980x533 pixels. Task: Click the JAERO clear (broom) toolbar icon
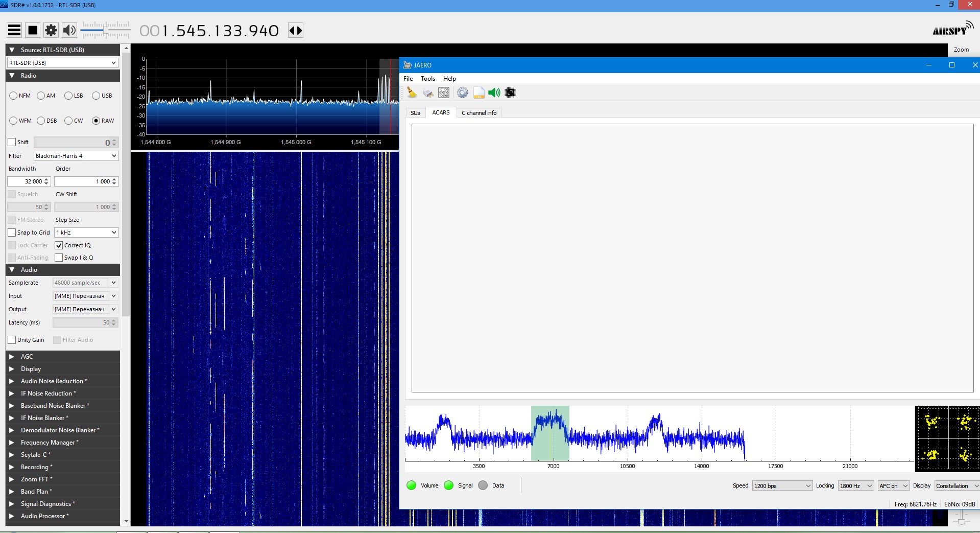(412, 92)
